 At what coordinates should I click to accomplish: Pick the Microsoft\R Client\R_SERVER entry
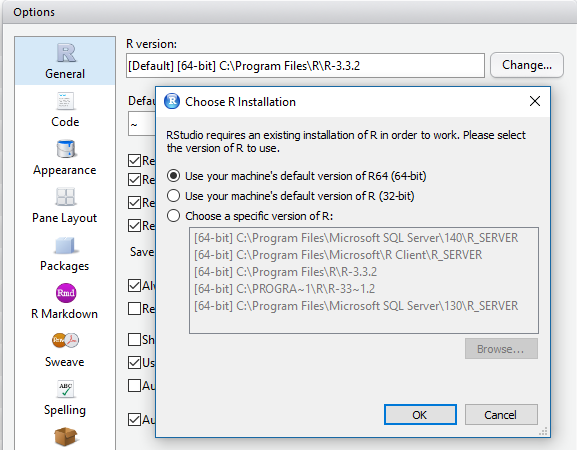(x=338, y=255)
